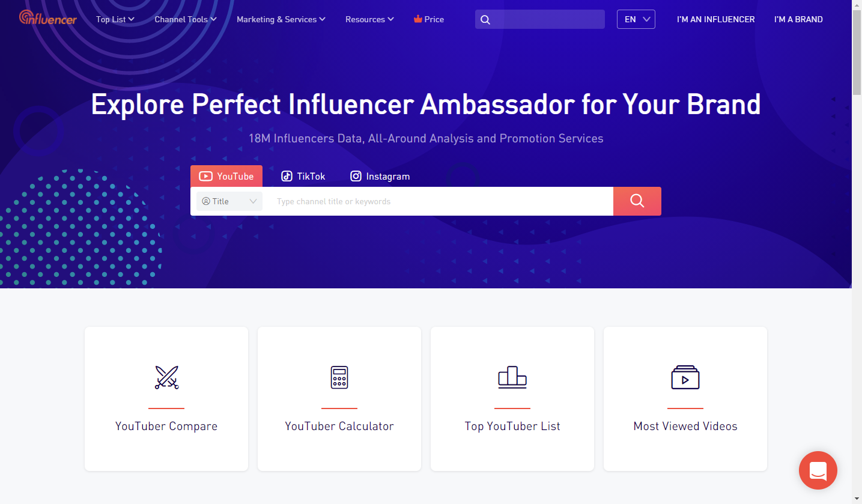This screenshot has height=504, width=862.
Task: Click I'M AN INFLUENCER link
Action: (x=716, y=19)
